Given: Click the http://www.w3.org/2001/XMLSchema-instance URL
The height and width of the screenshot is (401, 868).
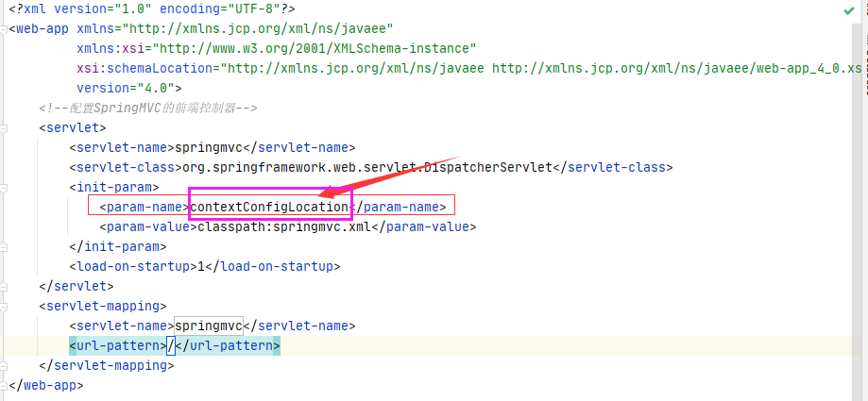Looking at the screenshot, I should pos(314,49).
